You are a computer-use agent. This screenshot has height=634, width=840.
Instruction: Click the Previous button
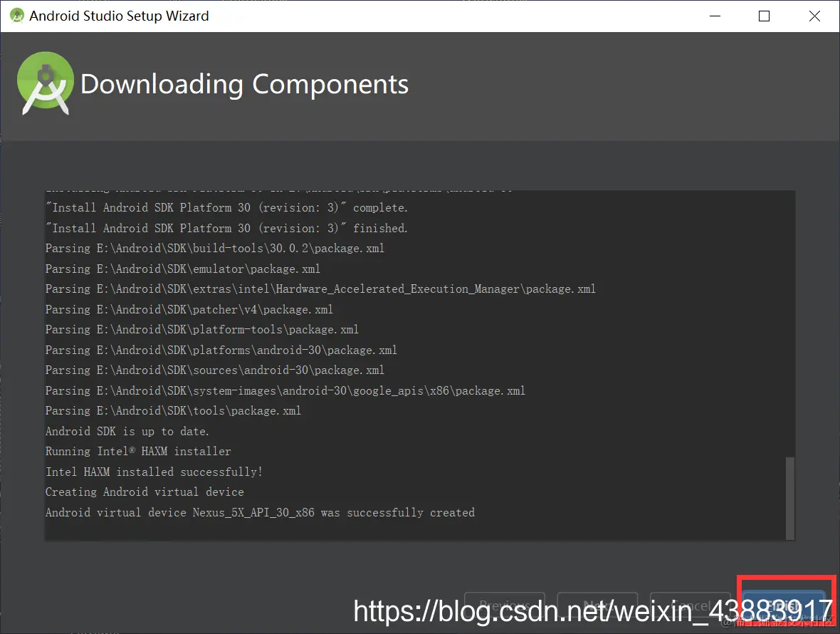505,606
